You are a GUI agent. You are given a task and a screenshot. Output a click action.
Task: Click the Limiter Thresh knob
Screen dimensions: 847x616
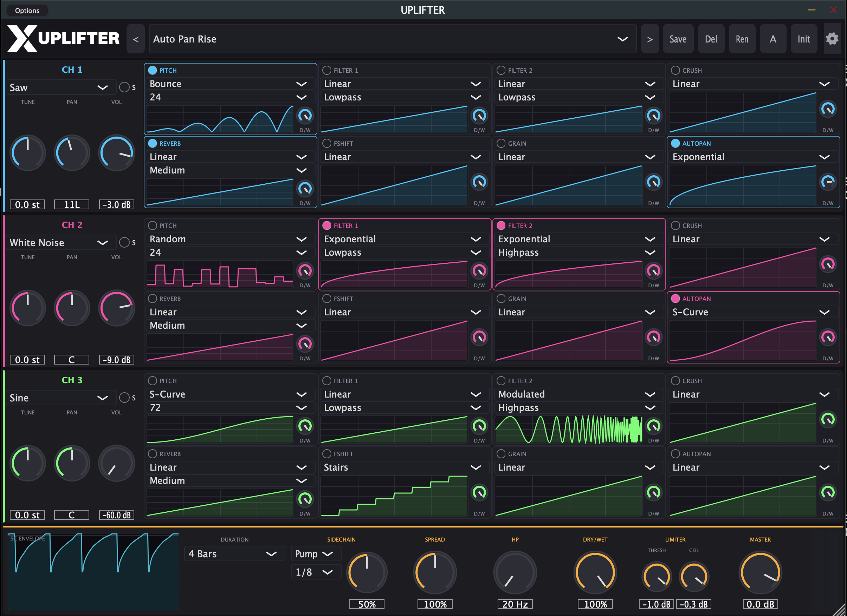pyautogui.click(x=657, y=576)
